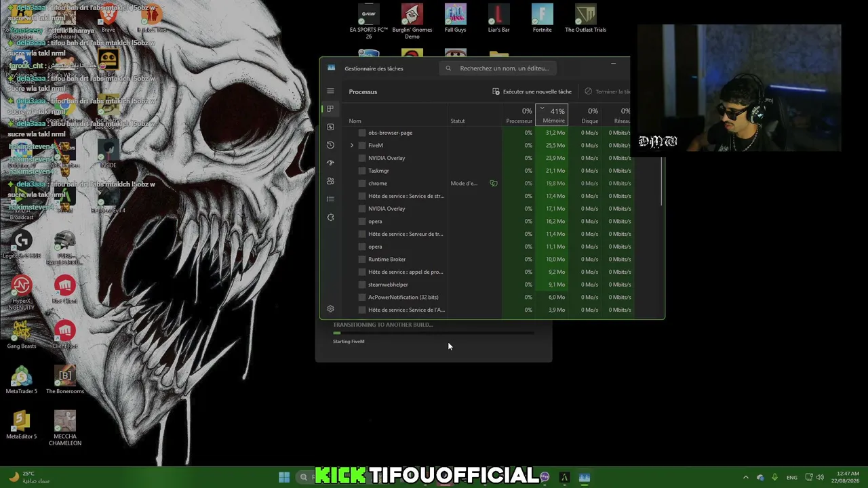The image size is (868, 488).
Task: Select the Processus page icon in sidebar
Action: pyautogui.click(x=330, y=108)
